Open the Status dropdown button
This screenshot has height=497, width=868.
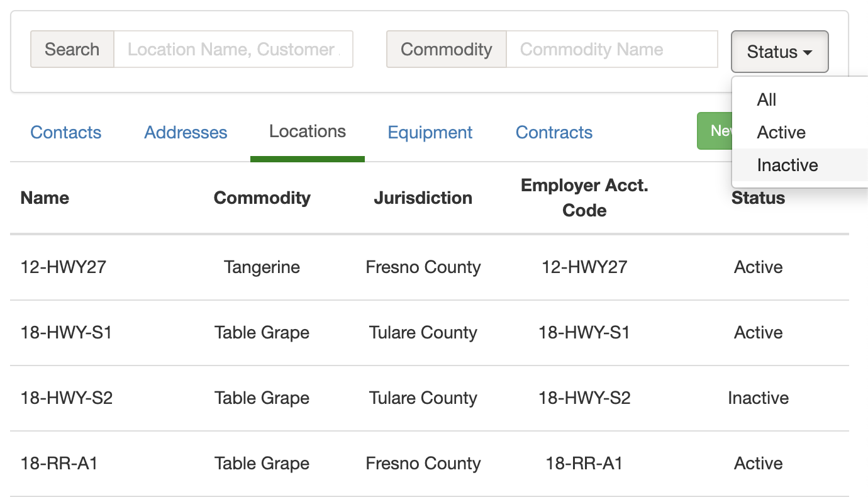[779, 52]
